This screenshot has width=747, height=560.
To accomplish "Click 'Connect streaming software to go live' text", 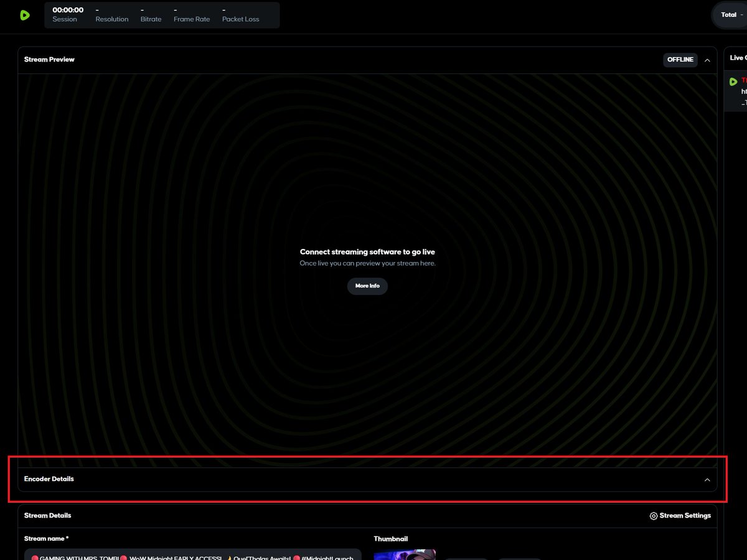I will pyautogui.click(x=367, y=252).
